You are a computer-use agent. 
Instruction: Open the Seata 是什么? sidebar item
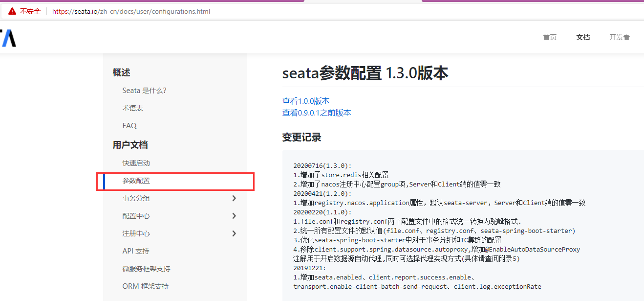click(x=144, y=91)
